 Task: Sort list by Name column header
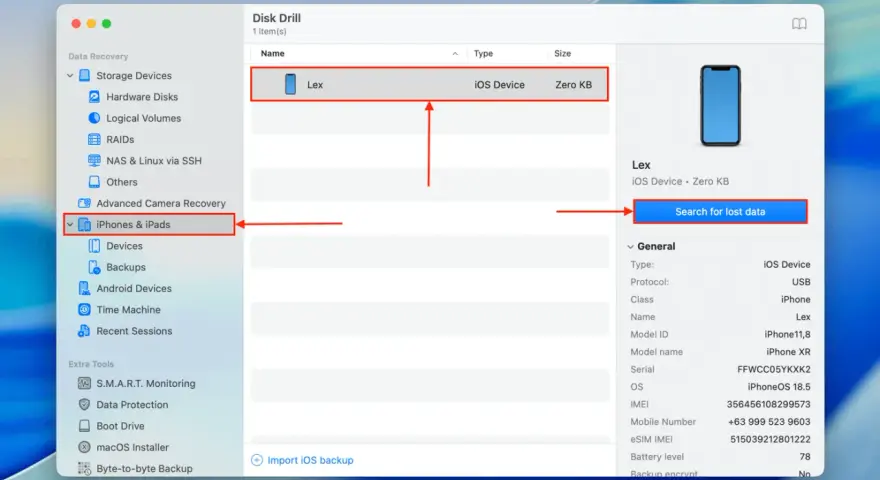[273, 54]
